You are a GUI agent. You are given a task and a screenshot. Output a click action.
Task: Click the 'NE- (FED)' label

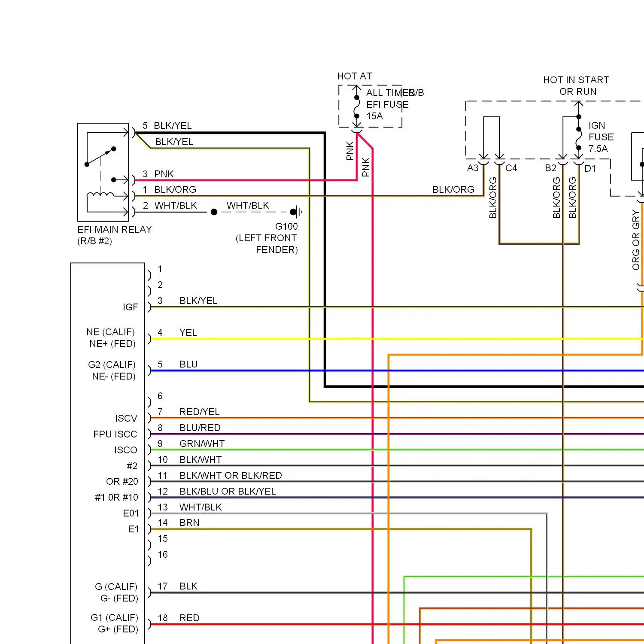pyautogui.click(x=114, y=377)
